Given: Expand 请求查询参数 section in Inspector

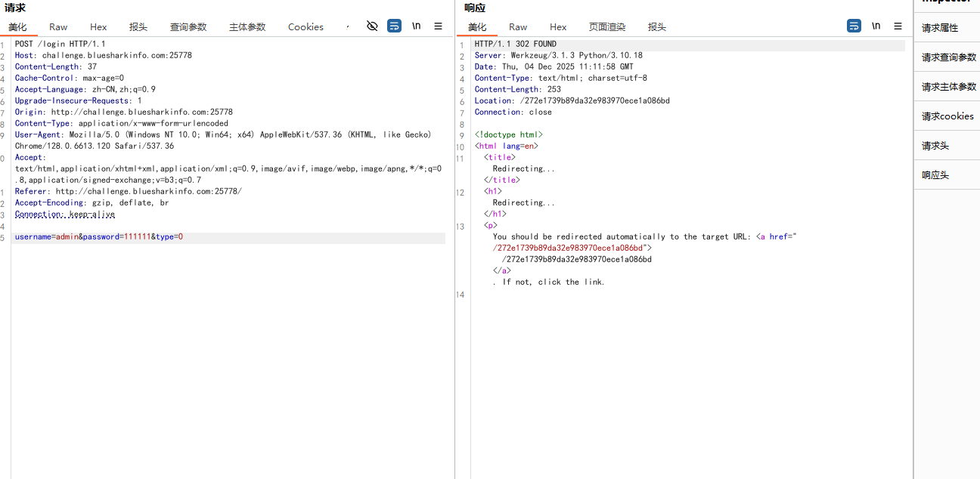Looking at the screenshot, I should (948, 57).
